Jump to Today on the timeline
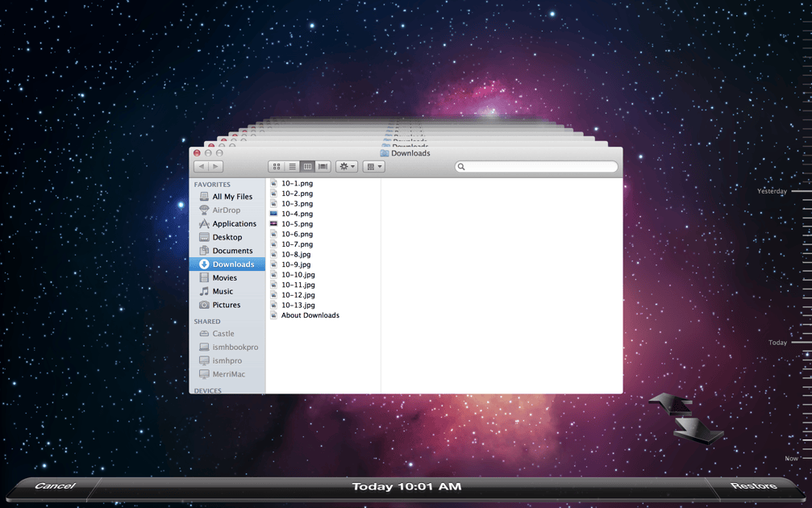This screenshot has width=812, height=508. coord(777,342)
